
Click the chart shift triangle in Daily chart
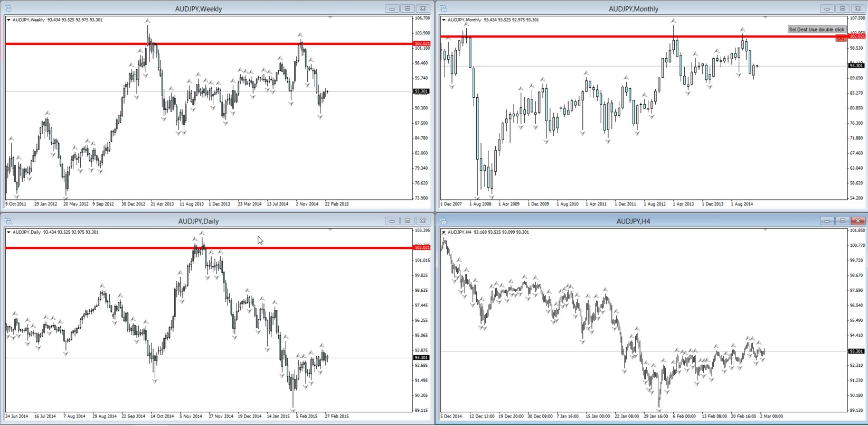click(x=330, y=230)
